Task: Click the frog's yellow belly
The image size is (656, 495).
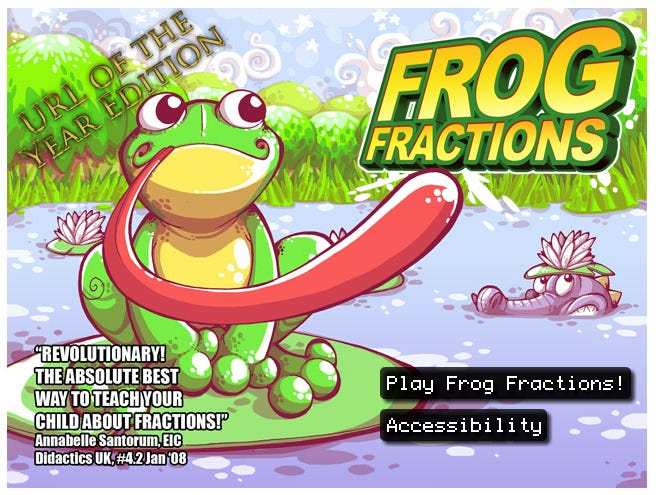Action: [x=205, y=253]
